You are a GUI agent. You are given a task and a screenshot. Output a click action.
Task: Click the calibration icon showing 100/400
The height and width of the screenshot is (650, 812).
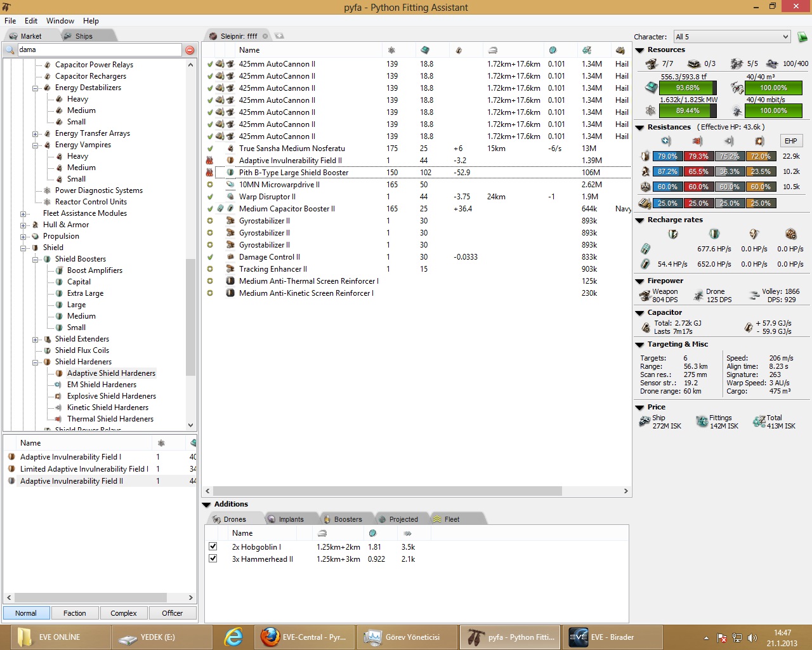coord(772,63)
